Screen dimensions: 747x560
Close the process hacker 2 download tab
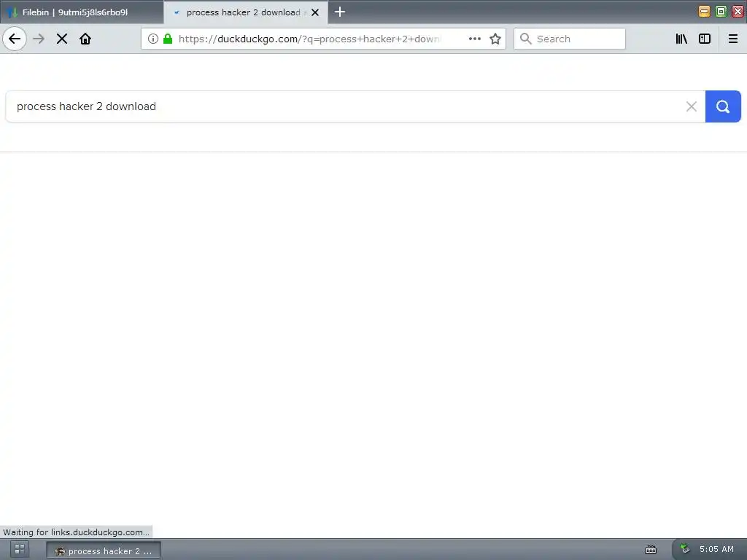click(x=315, y=12)
